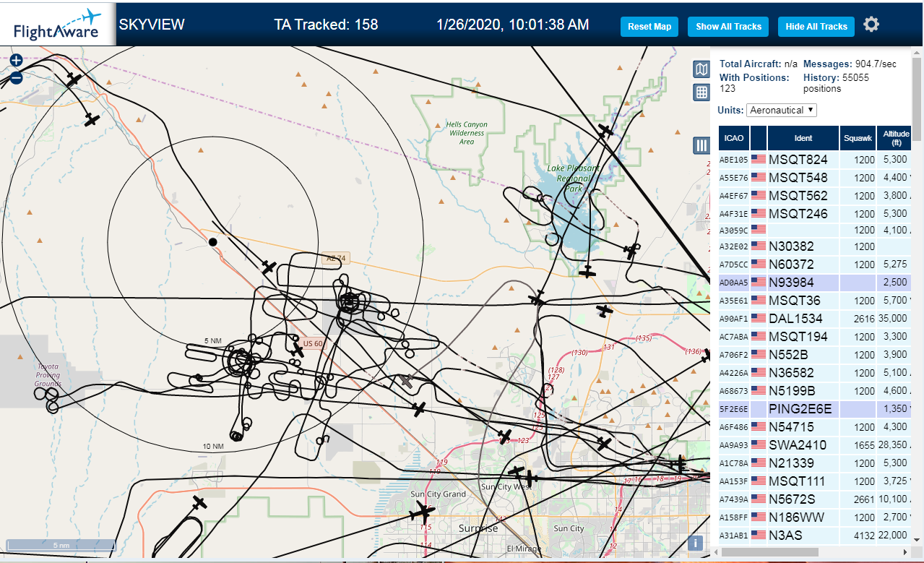Select the N36582 aircraft row

pos(815,373)
